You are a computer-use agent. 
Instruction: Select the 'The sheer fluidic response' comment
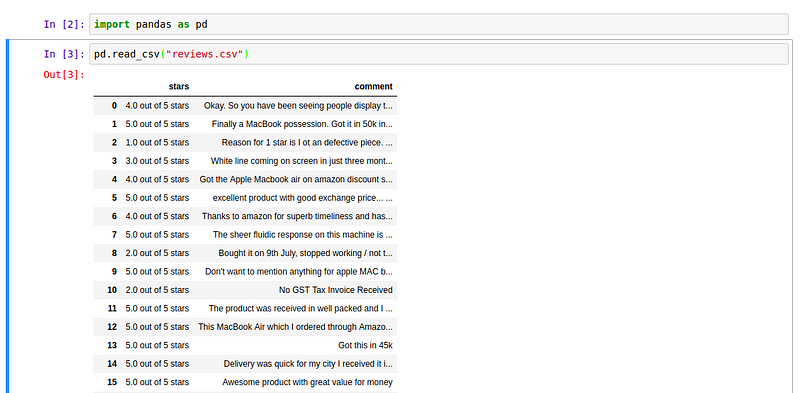click(x=303, y=235)
